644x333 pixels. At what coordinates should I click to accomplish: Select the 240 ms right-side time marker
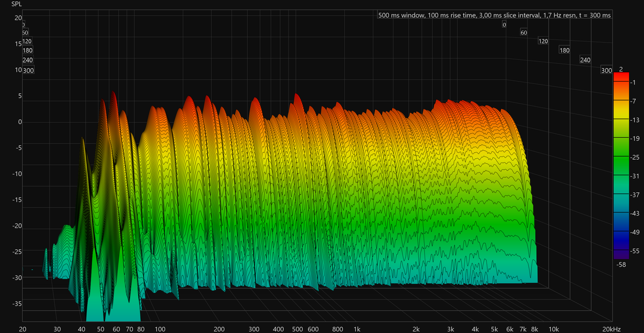585,60
